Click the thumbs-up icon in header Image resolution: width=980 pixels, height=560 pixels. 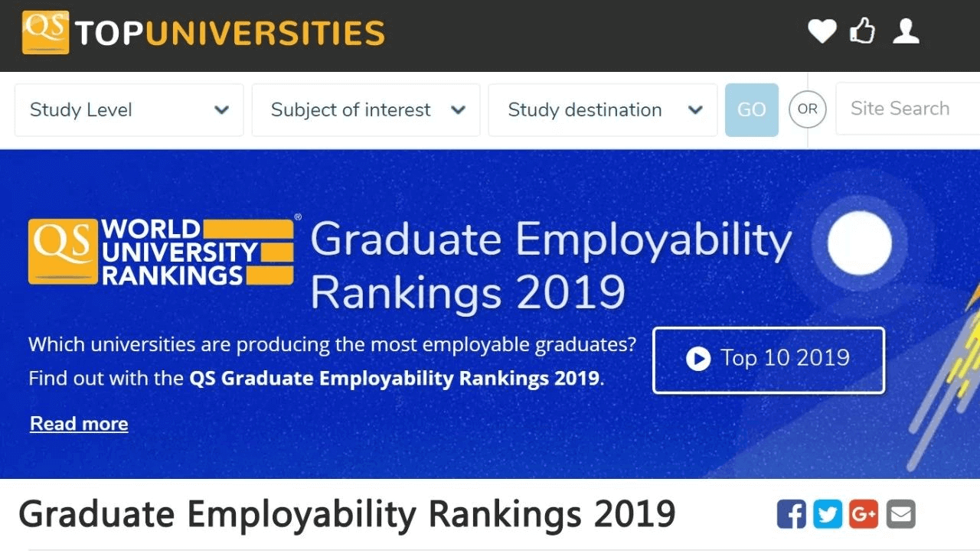coord(863,31)
